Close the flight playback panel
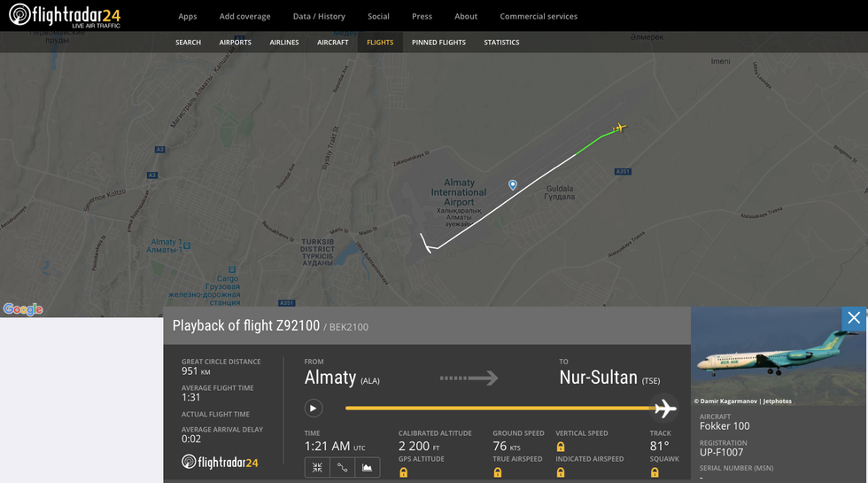The image size is (868, 483). tap(854, 318)
